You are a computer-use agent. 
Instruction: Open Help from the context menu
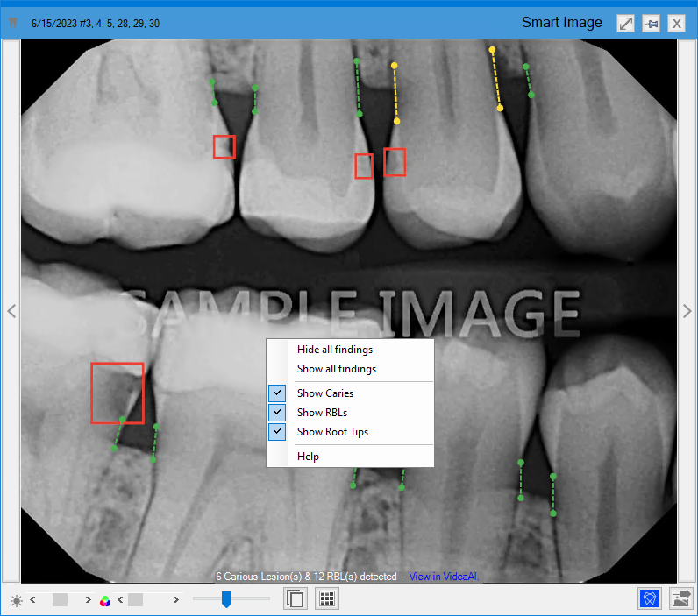pyautogui.click(x=308, y=457)
